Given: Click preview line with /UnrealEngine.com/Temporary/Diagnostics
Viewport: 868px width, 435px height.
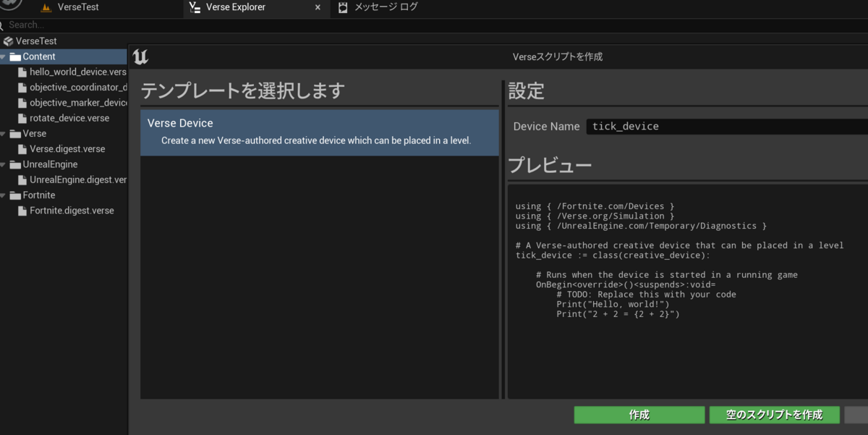Looking at the screenshot, I should pyautogui.click(x=641, y=226).
